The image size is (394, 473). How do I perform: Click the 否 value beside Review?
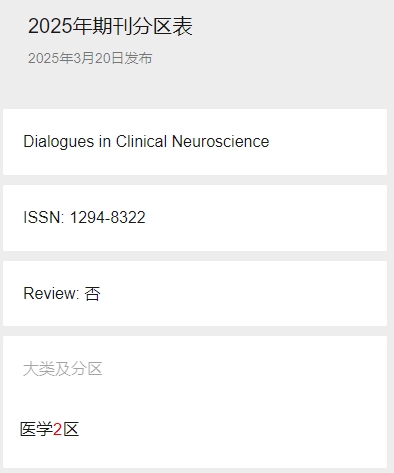click(x=92, y=294)
